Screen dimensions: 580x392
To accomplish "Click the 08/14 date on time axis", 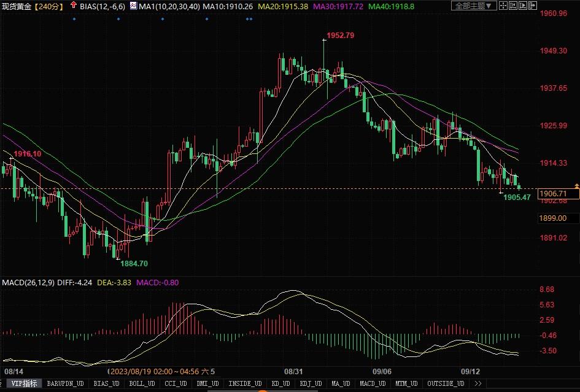I will pos(14,371).
